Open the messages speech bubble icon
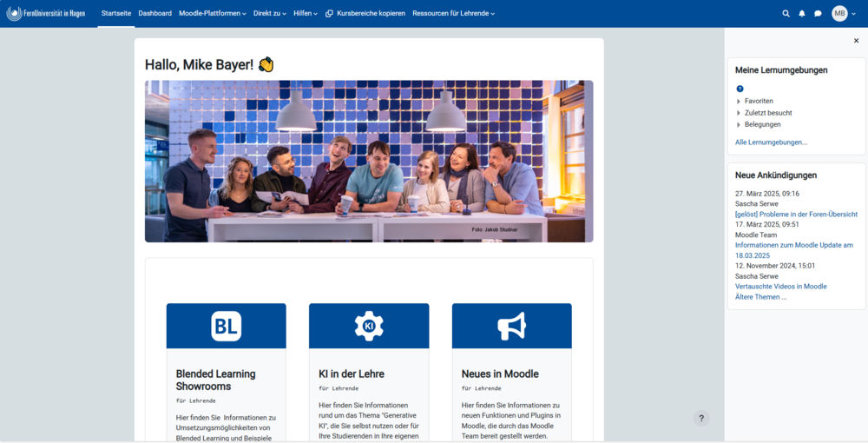 pyautogui.click(x=818, y=14)
